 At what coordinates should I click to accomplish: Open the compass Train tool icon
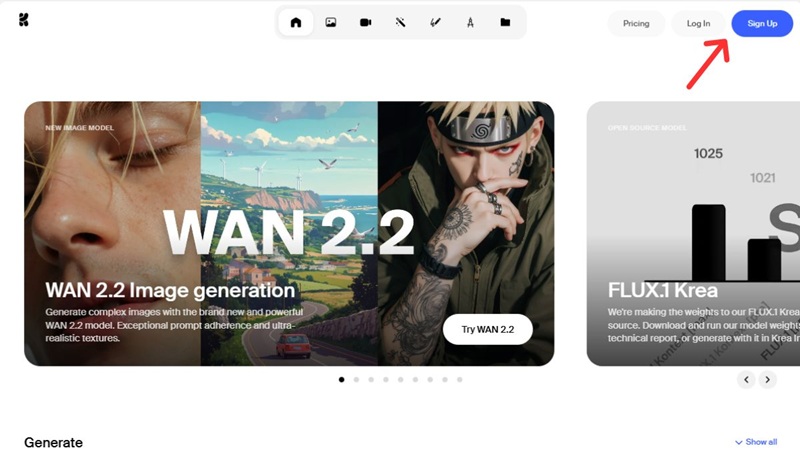(x=470, y=22)
